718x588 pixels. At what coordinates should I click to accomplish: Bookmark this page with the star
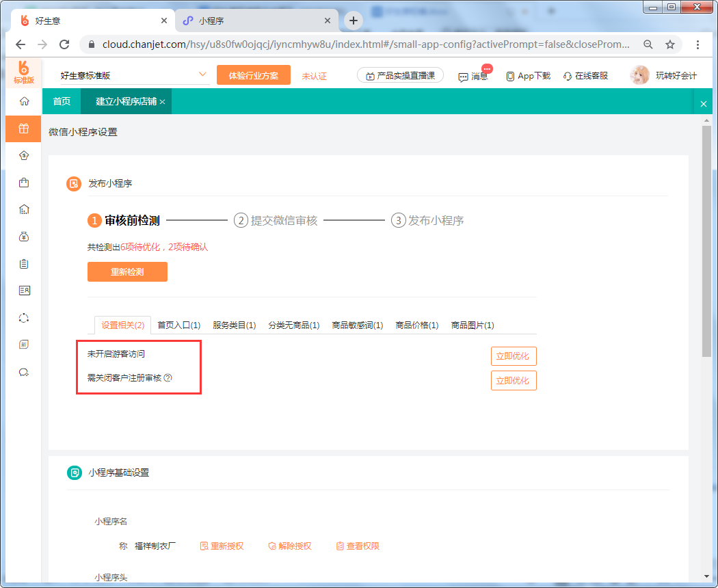pyautogui.click(x=670, y=44)
